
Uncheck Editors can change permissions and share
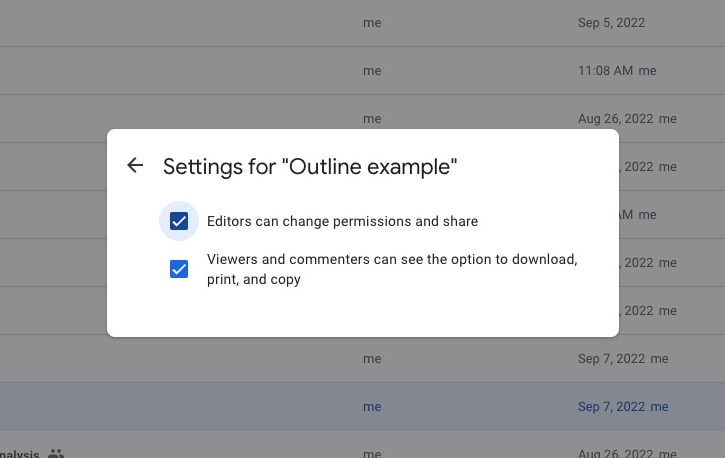click(179, 221)
